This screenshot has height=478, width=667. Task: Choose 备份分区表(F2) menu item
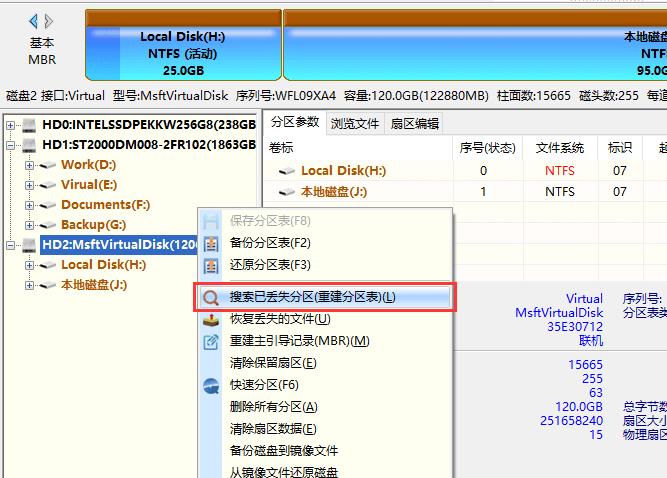click(x=325, y=243)
